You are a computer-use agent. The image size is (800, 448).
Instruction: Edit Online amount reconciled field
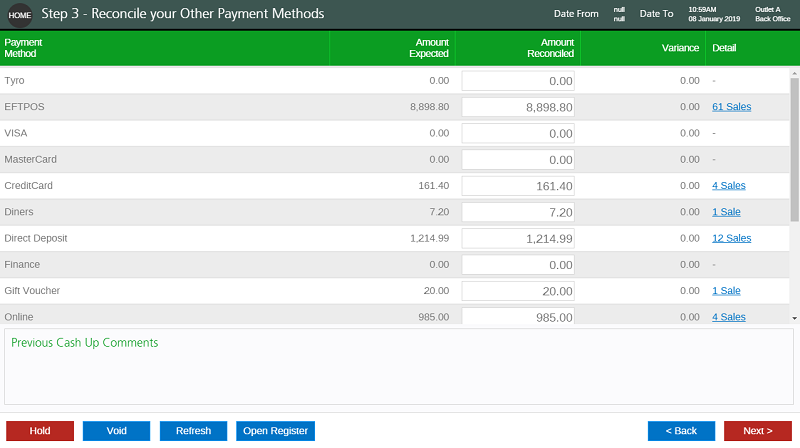click(518, 316)
